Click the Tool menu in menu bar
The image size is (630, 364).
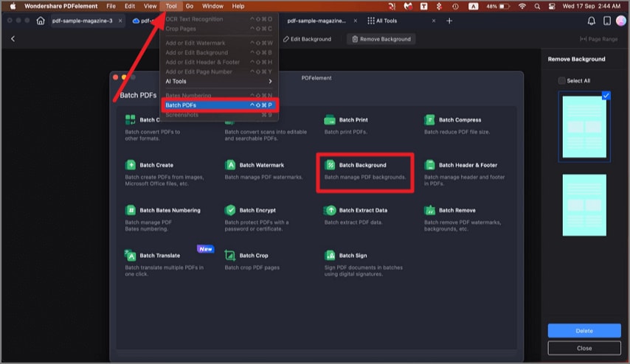pyautogui.click(x=170, y=6)
